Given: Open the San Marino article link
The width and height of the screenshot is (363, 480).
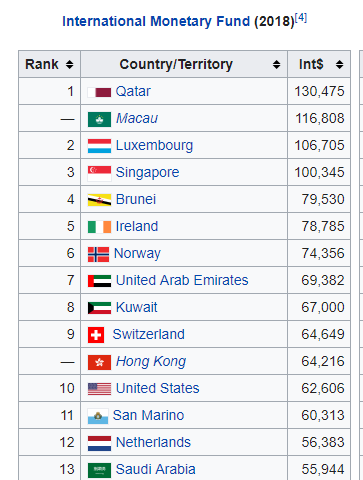Looking at the screenshot, I should coord(148,415).
